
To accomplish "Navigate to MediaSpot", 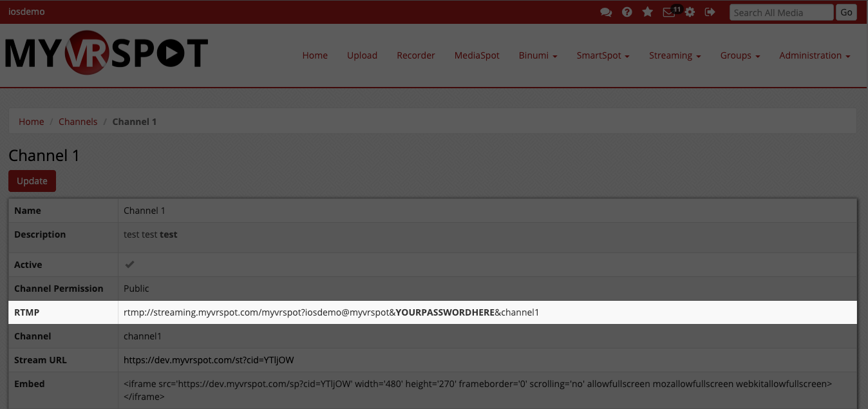I will click(477, 55).
